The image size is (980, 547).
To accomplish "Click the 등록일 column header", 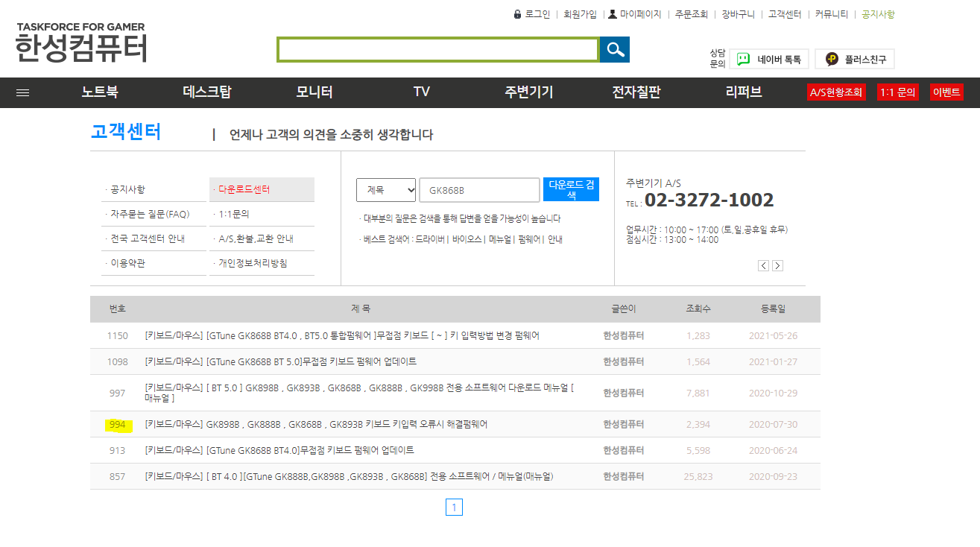I will point(773,309).
